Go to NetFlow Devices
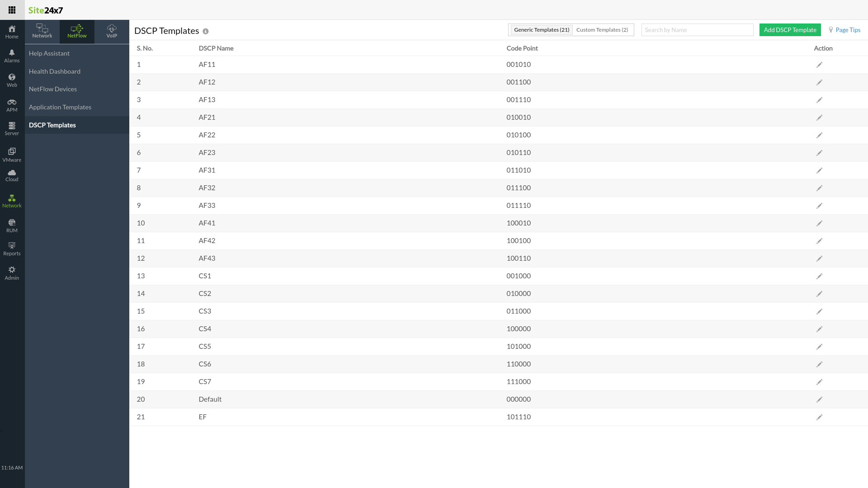 pos(53,89)
